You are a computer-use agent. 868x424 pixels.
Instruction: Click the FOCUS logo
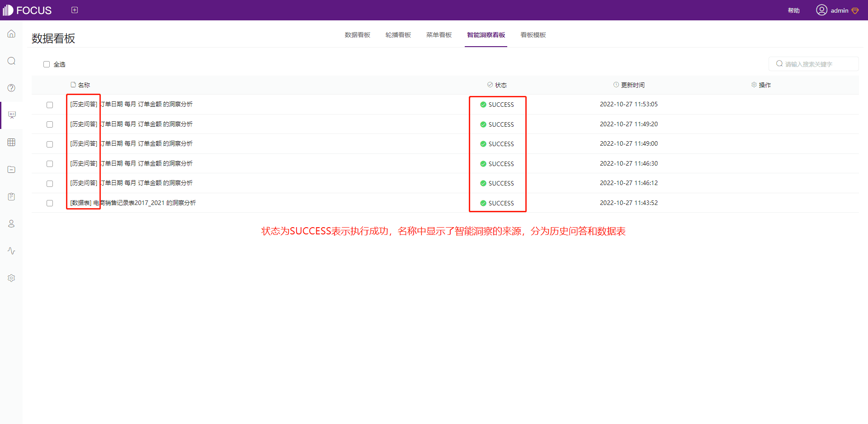tap(27, 10)
